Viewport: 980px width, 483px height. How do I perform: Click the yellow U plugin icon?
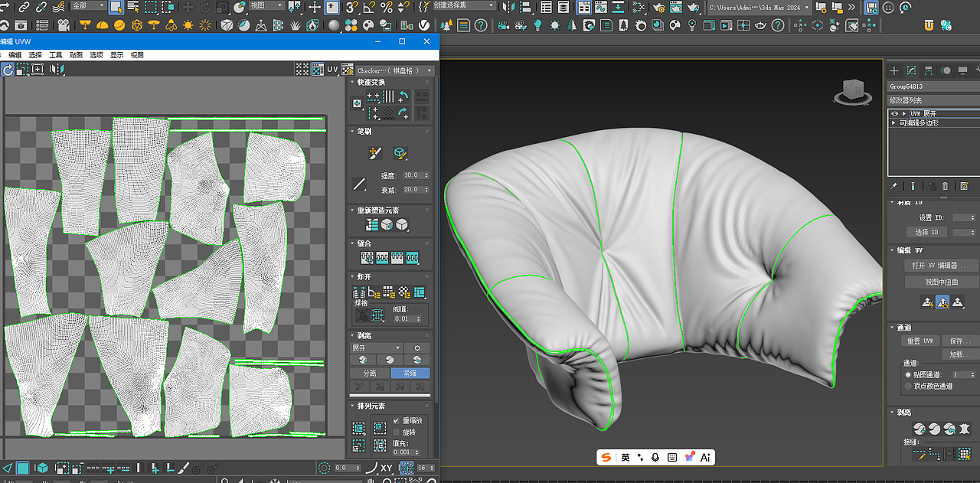pos(929,24)
